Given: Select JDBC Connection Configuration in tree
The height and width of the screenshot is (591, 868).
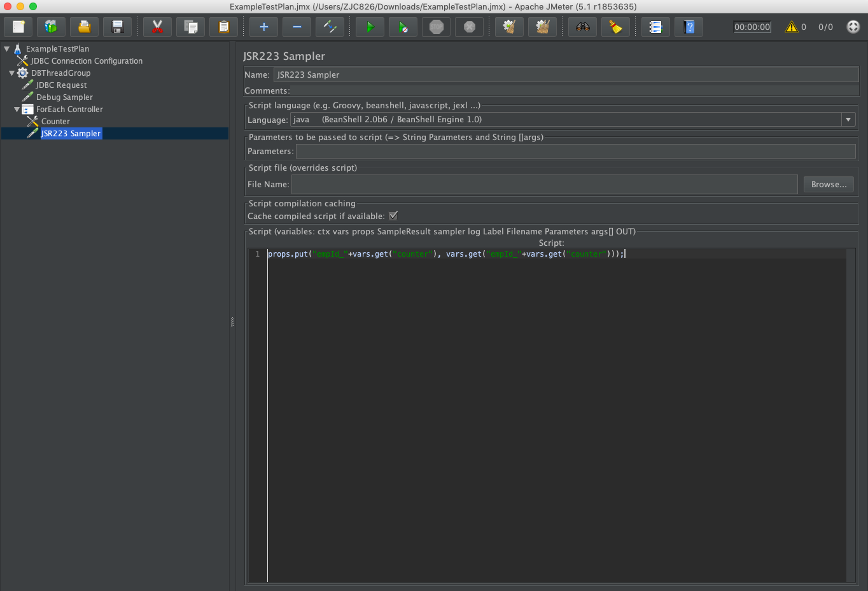Looking at the screenshot, I should coord(87,61).
